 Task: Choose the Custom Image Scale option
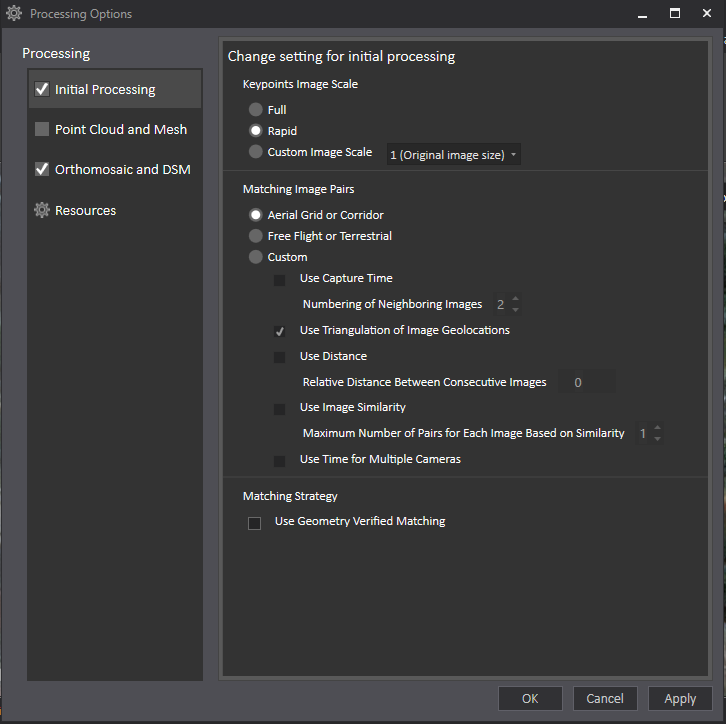[x=256, y=152]
